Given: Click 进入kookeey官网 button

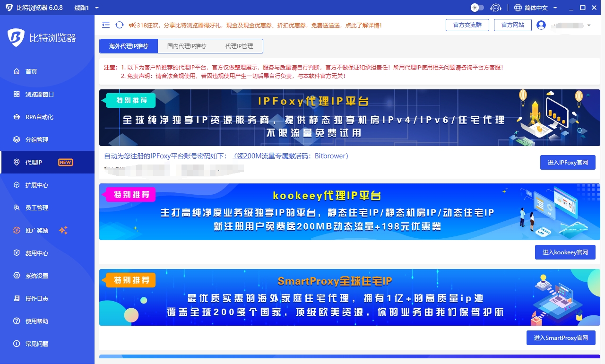Looking at the screenshot, I should click(x=565, y=252).
